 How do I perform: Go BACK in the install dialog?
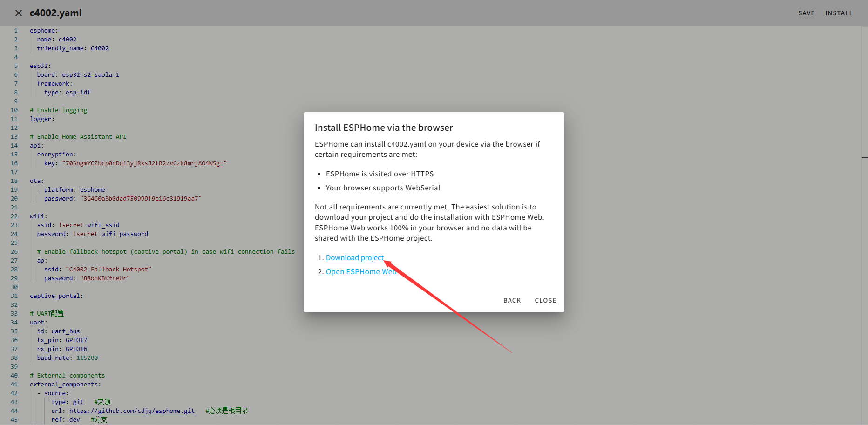[512, 301]
